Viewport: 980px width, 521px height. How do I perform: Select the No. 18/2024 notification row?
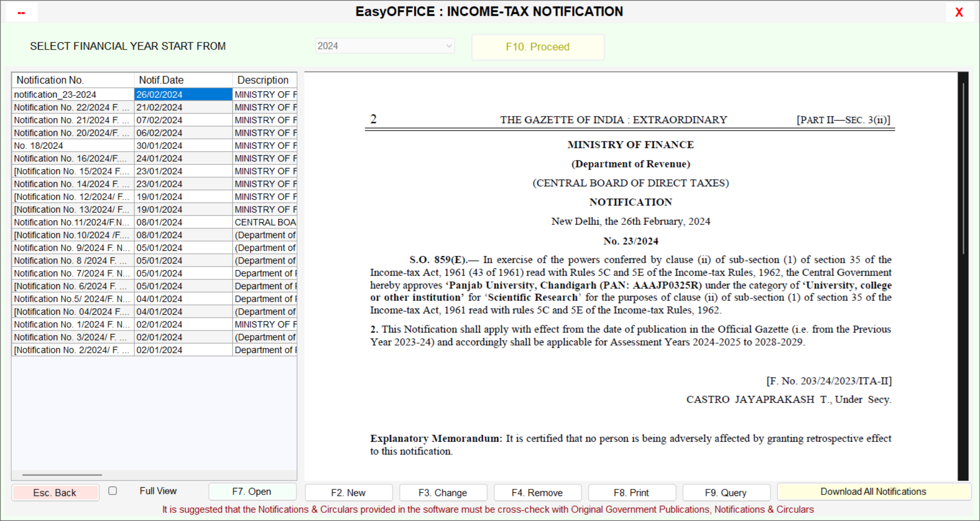[x=71, y=146]
